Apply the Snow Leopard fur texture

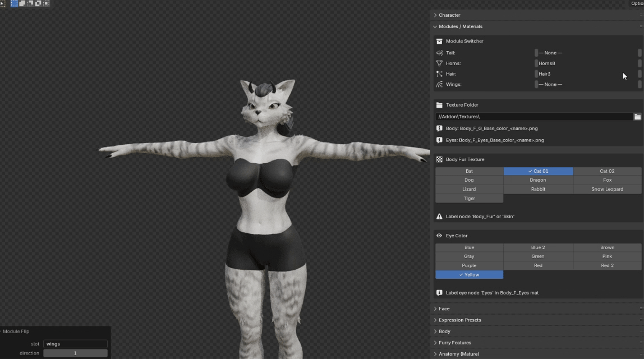[607, 189]
